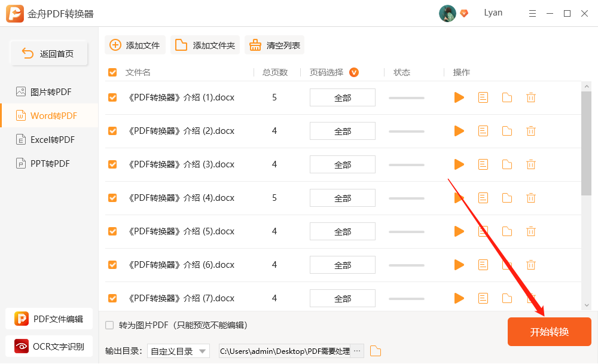
Task: Open the output directory folder icon at bottom
Action: pos(376,351)
